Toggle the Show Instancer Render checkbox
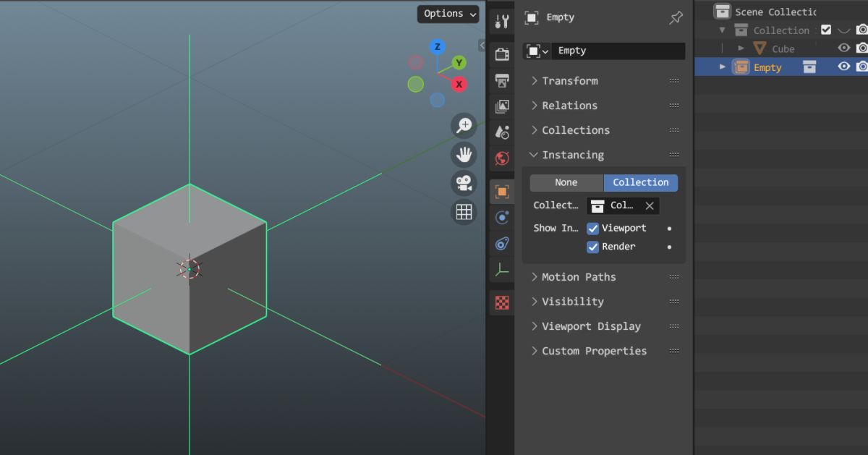 coord(592,247)
